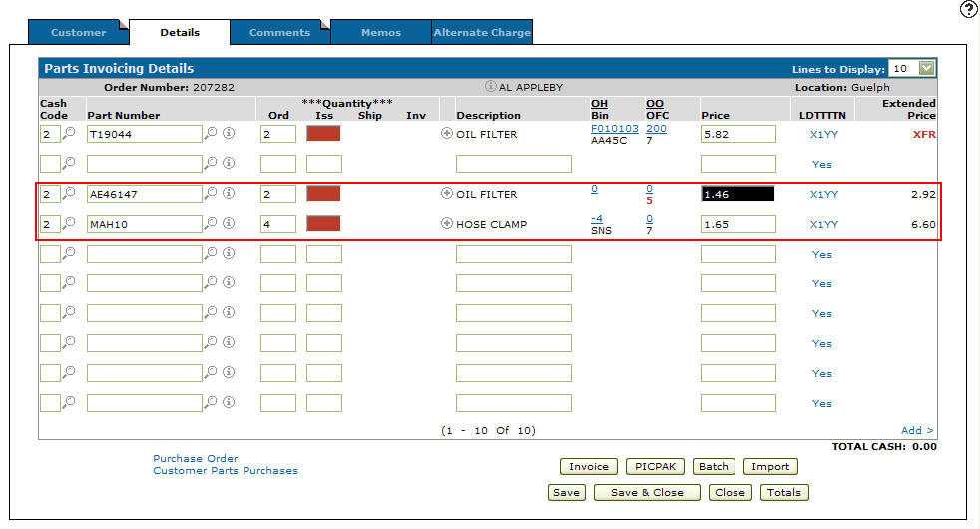Open Purchase Order link
The width and height of the screenshot is (980, 529).
(195, 458)
